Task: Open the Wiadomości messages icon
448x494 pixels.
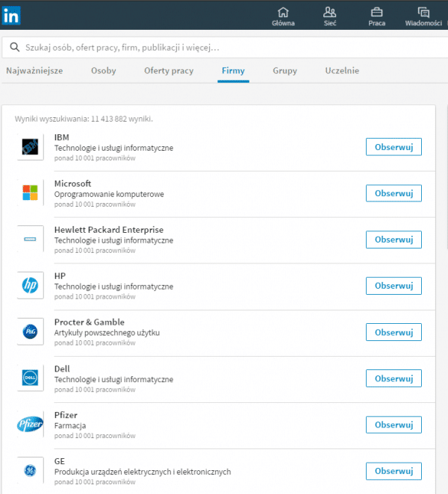Action: [423, 13]
